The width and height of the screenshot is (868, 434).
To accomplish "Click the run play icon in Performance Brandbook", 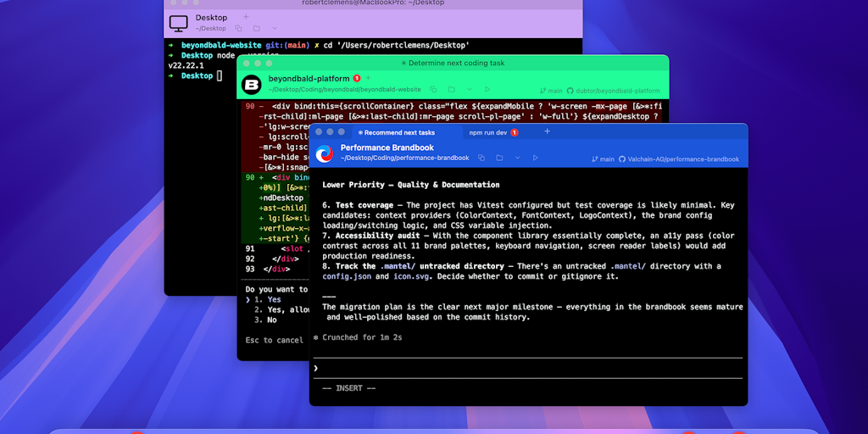I will [x=536, y=158].
